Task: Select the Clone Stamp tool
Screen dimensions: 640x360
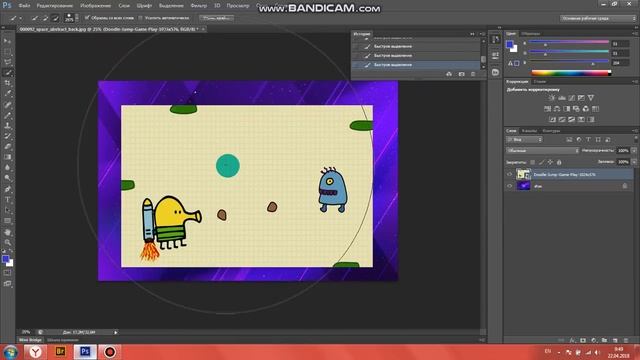Action: (x=7, y=125)
